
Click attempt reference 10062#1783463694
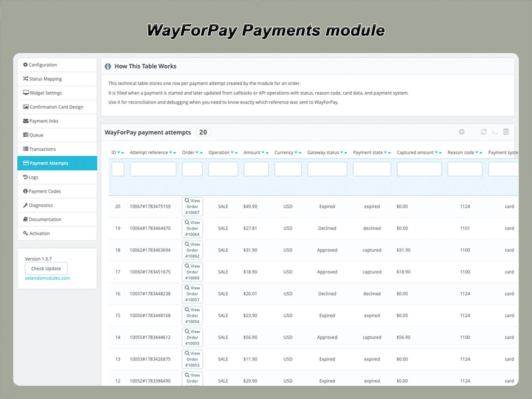click(150, 250)
